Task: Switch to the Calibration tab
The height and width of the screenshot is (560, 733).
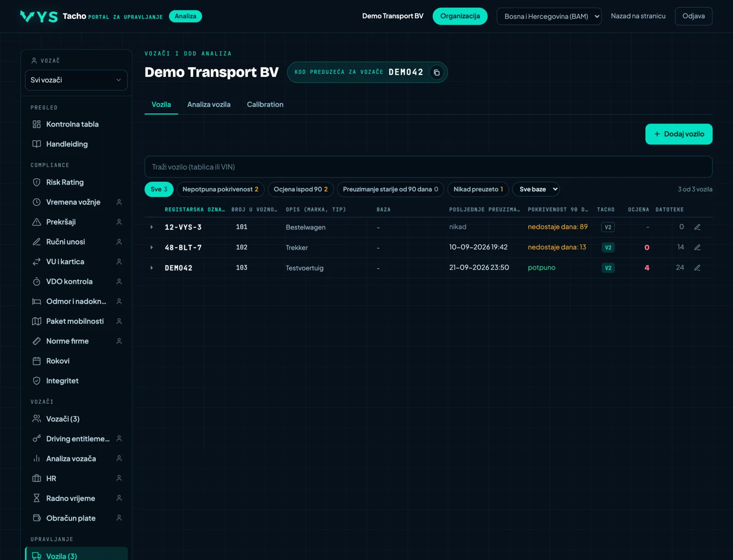Action: (x=265, y=104)
